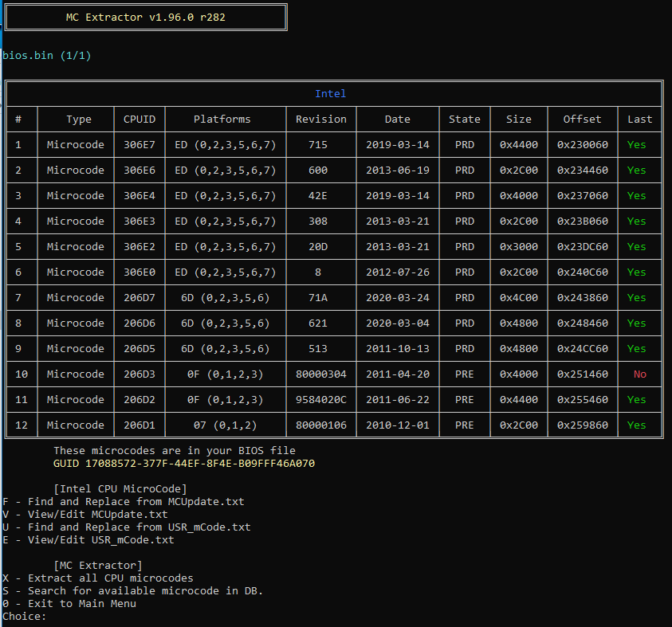Choose the View/Edit USR_mCode.txt option
The width and height of the screenshot is (672, 627).
(x=88, y=539)
